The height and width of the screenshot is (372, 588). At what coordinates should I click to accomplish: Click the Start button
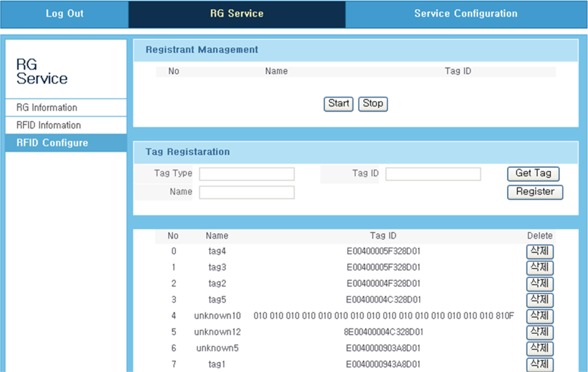(339, 104)
